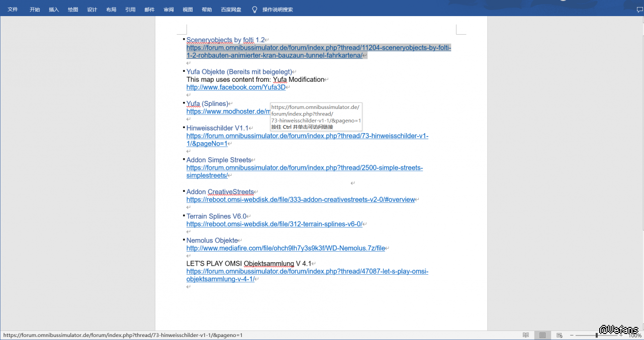This screenshot has height=340, width=644.
Task: Click the heading 'Addon CreativeStreets'
Action: pyautogui.click(x=220, y=192)
